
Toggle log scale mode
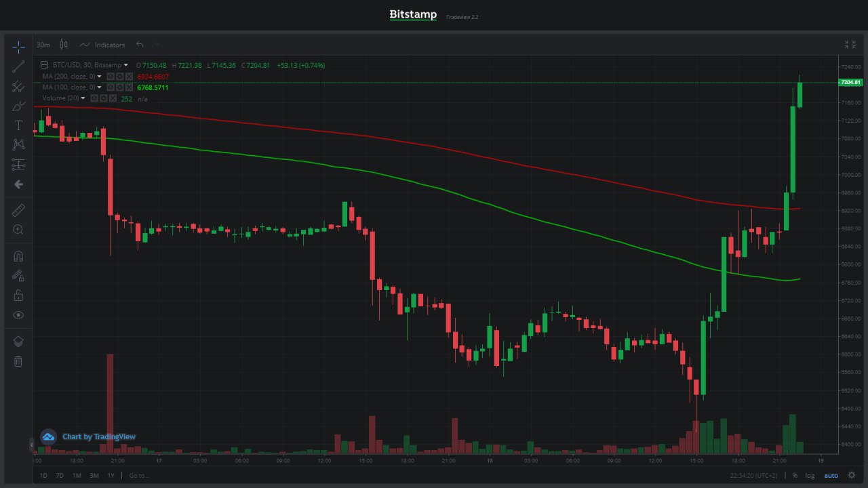click(810, 475)
